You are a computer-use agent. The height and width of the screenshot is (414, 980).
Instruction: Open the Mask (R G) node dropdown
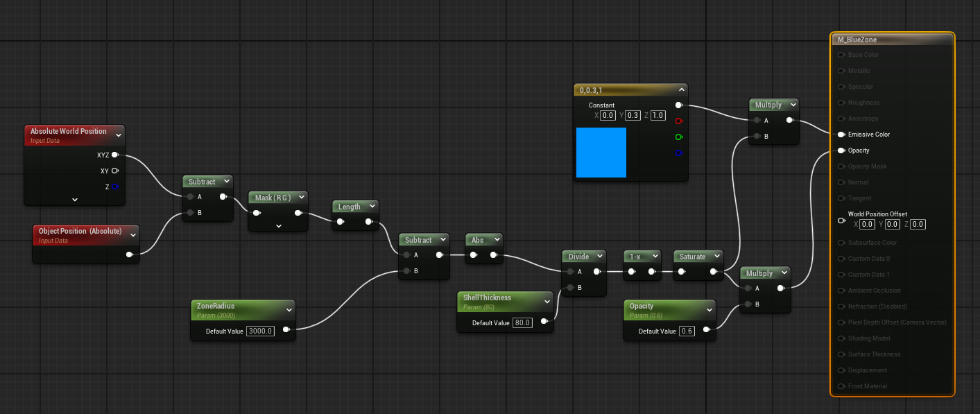click(301, 197)
